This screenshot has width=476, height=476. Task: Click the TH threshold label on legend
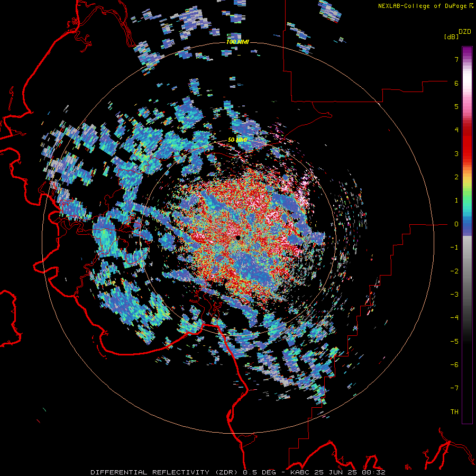click(x=454, y=412)
